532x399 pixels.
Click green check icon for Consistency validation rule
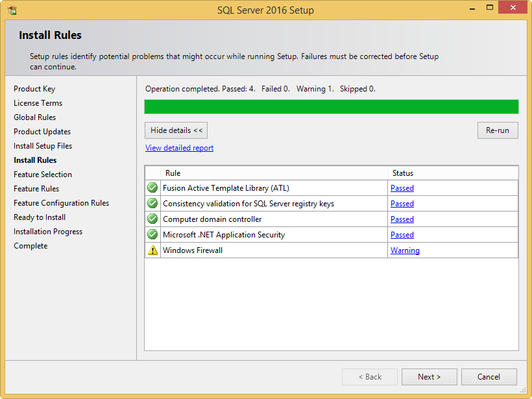(x=152, y=203)
